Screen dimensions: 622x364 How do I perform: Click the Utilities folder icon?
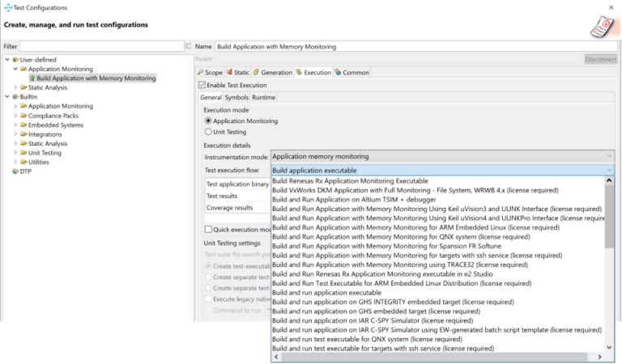click(x=23, y=162)
